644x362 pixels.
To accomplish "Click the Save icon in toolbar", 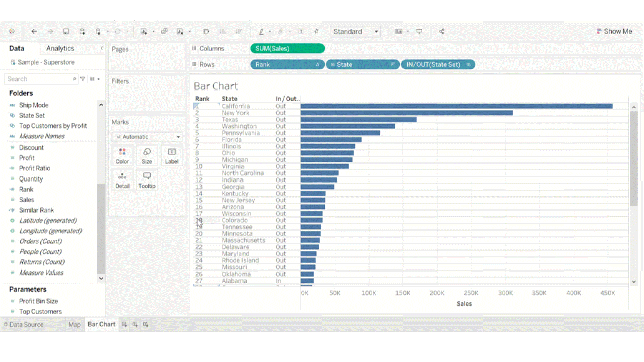I will coord(66,31).
